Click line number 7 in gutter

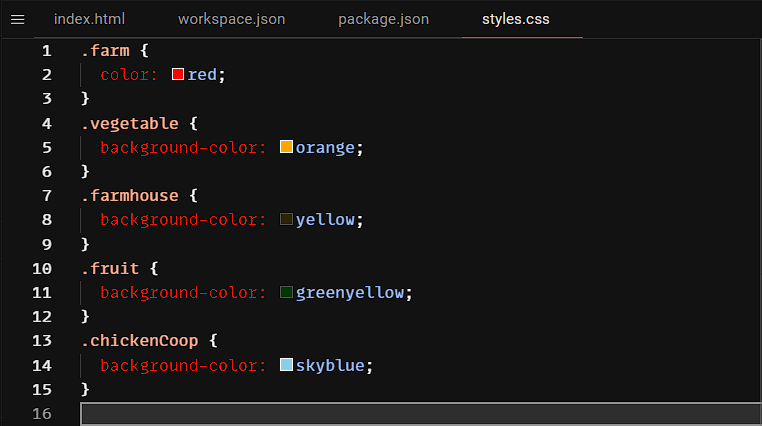47,196
